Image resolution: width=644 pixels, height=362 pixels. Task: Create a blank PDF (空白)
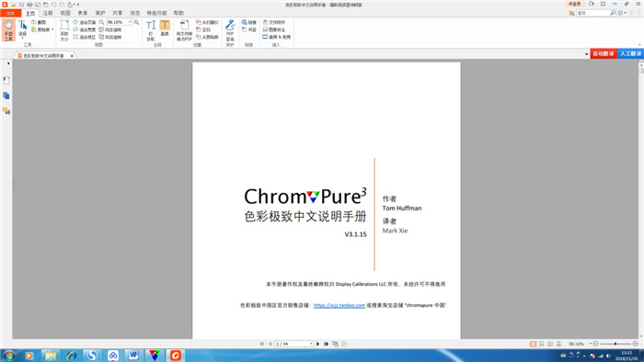(203, 29)
